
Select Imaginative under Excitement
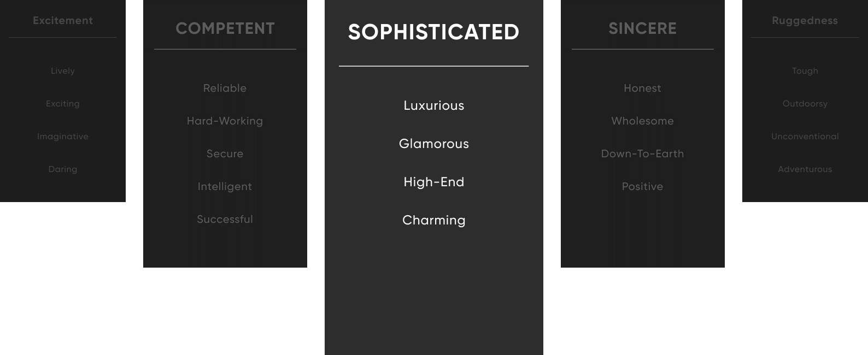pos(63,137)
